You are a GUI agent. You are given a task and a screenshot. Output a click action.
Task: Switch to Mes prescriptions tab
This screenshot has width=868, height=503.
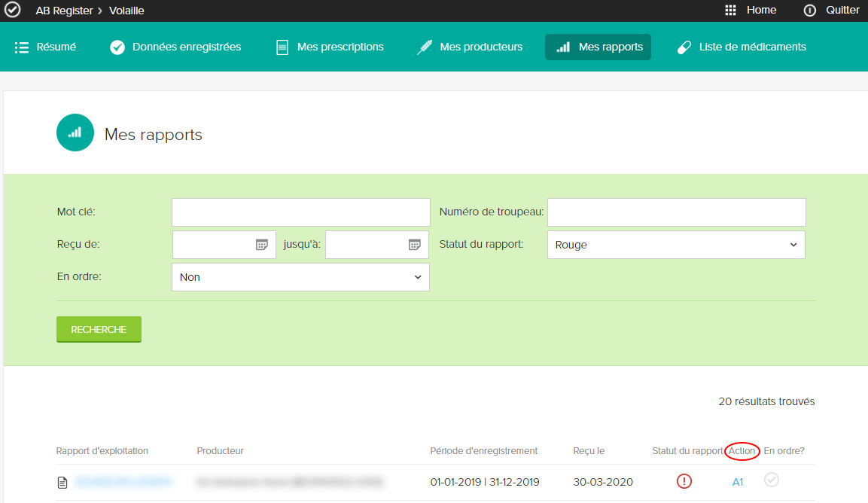330,47
